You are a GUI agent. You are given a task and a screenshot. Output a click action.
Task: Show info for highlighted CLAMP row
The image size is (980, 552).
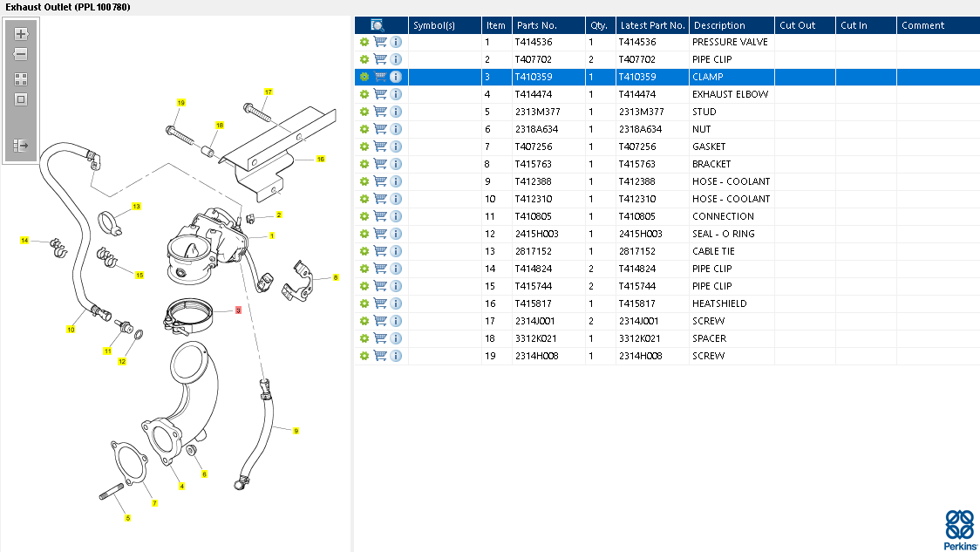[396, 77]
